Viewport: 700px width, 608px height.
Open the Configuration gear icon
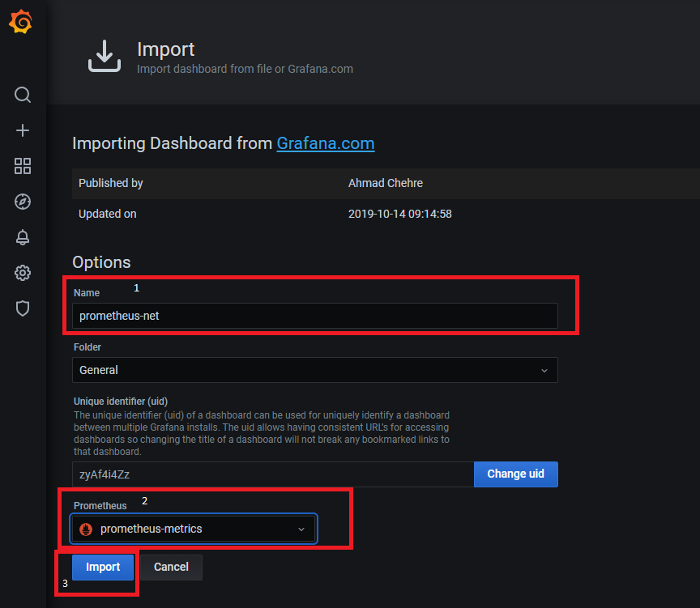(x=23, y=273)
